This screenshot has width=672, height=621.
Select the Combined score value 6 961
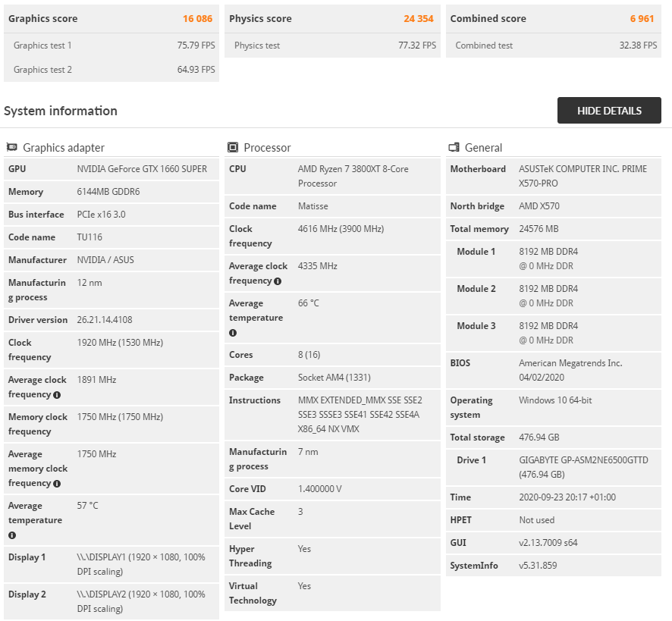[x=642, y=19]
